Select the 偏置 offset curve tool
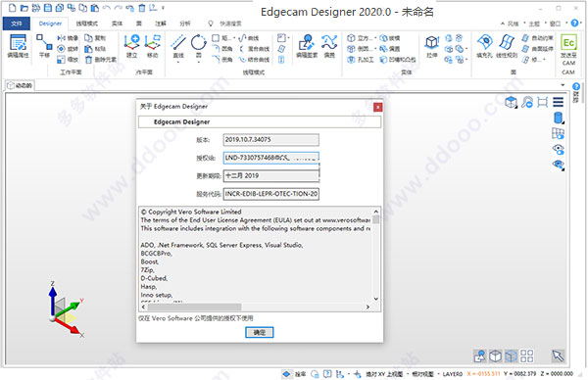Screen dimensions: 588x380 pyautogui.click(x=329, y=46)
